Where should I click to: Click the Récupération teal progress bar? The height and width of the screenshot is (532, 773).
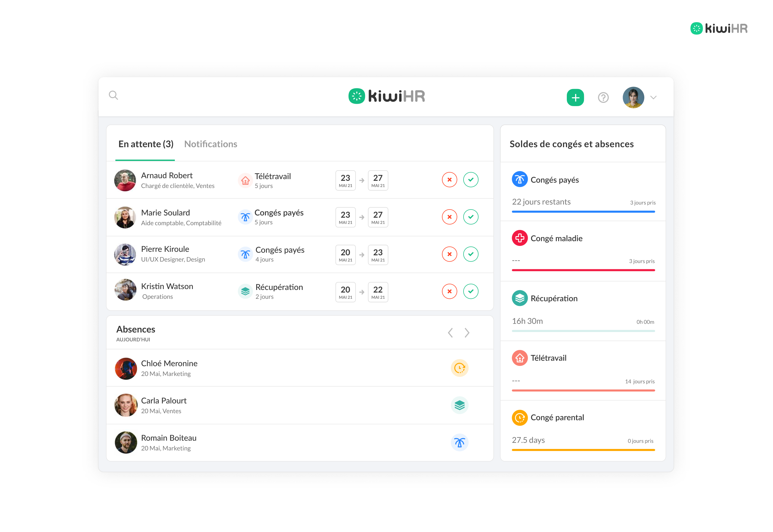(x=583, y=331)
